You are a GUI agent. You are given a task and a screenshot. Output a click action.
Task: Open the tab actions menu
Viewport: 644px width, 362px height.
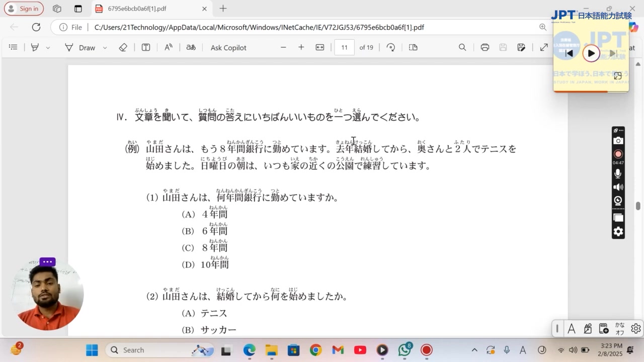[x=78, y=9]
